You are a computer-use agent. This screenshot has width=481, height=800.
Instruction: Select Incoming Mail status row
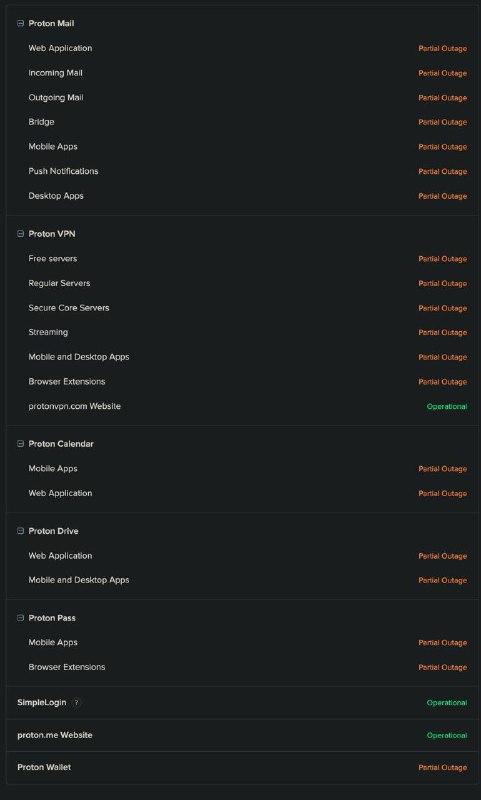[242, 73]
